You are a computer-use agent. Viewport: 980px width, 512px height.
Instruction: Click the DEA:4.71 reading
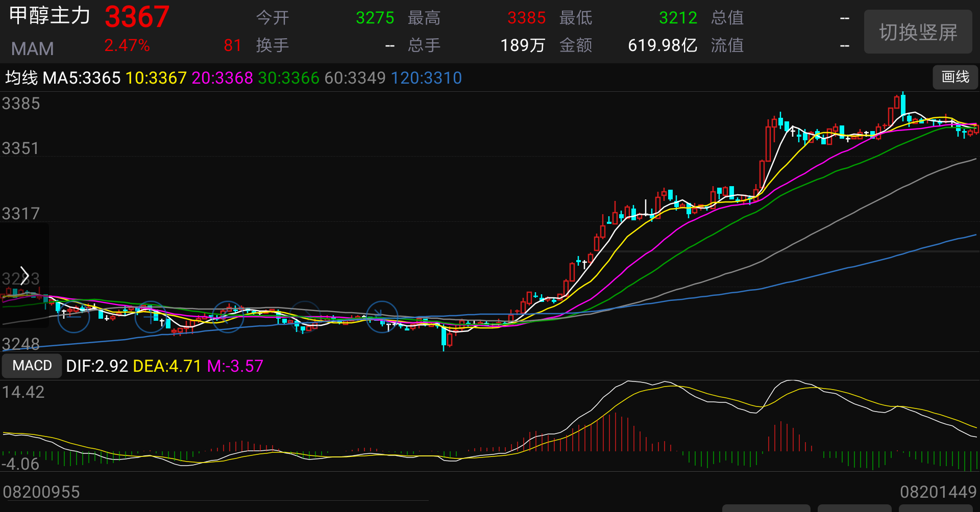point(167,366)
